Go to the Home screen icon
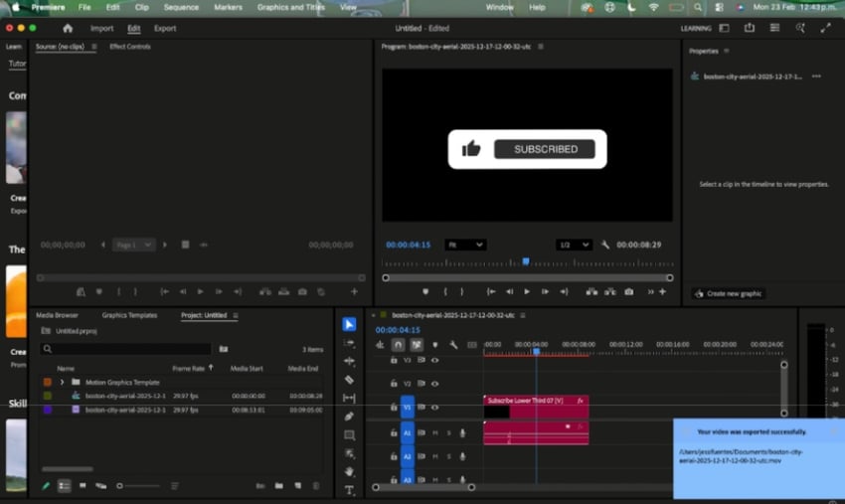This screenshot has width=845, height=504. (x=68, y=29)
